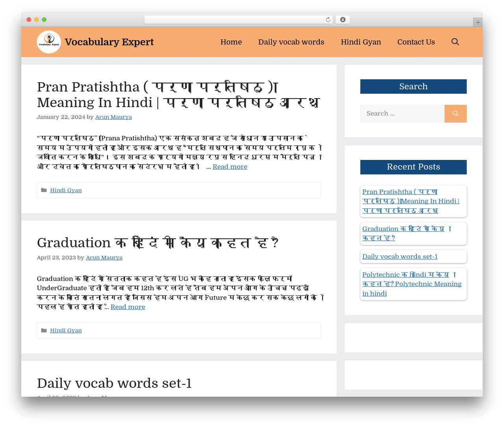Open recent post Polytechnic Meaning in hindi
The height and width of the screenshot is (427, 504).
click(412, 284)
